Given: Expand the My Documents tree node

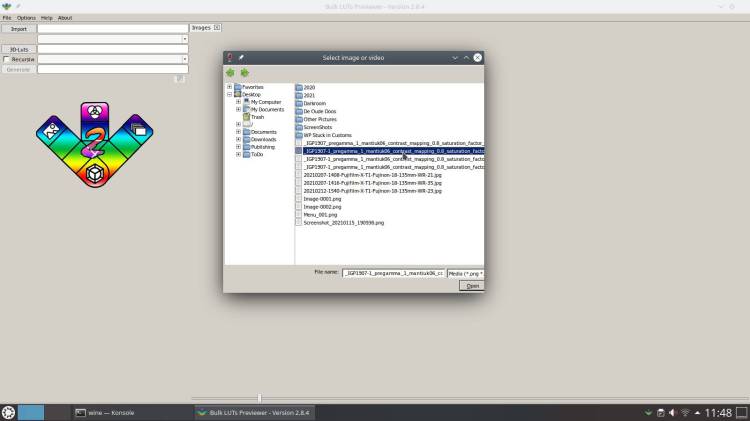Looking at the screenshot, I should tap(238, 110).
